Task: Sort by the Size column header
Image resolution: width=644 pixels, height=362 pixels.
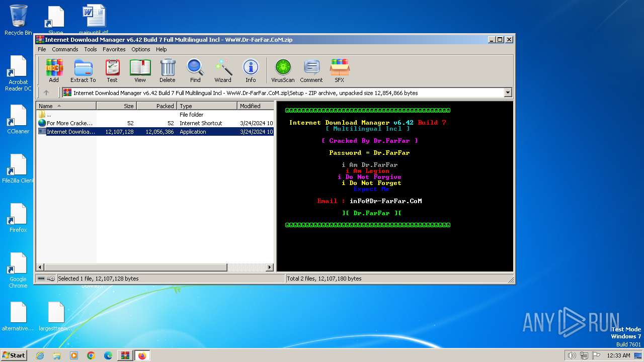Action: [117, 106]
